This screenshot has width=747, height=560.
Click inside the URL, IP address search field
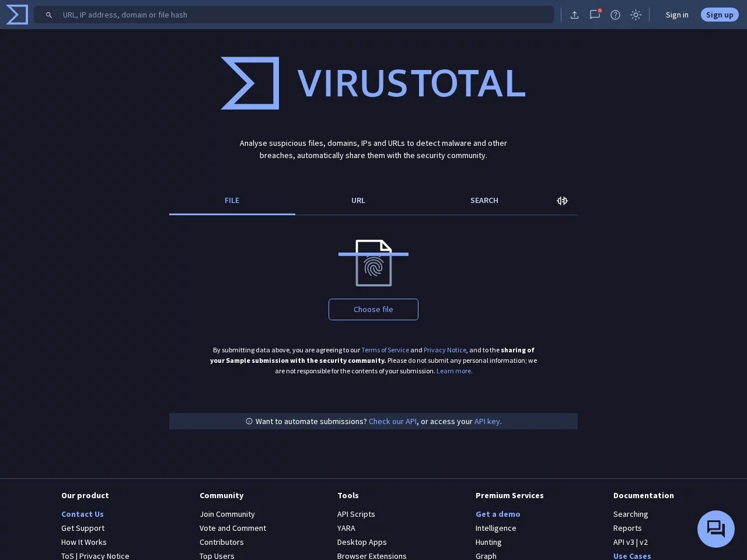coord(233,15)
